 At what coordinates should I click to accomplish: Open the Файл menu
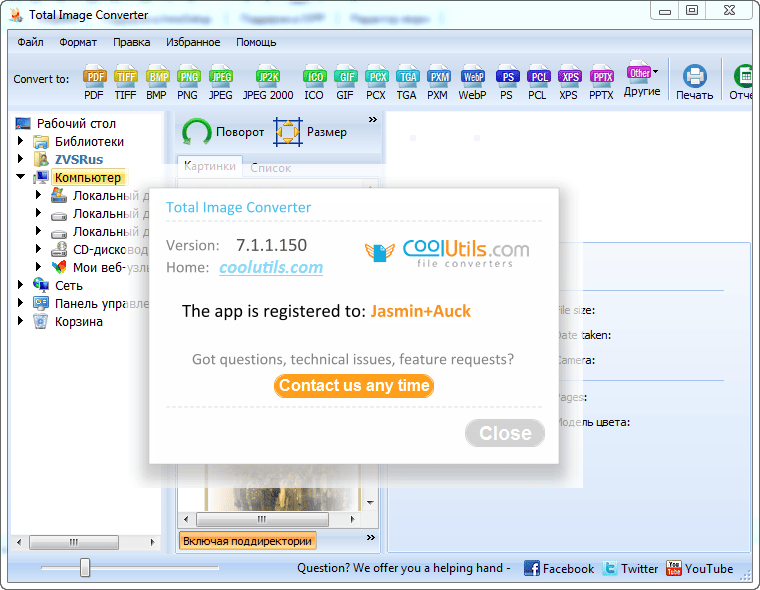click(30, 42)
